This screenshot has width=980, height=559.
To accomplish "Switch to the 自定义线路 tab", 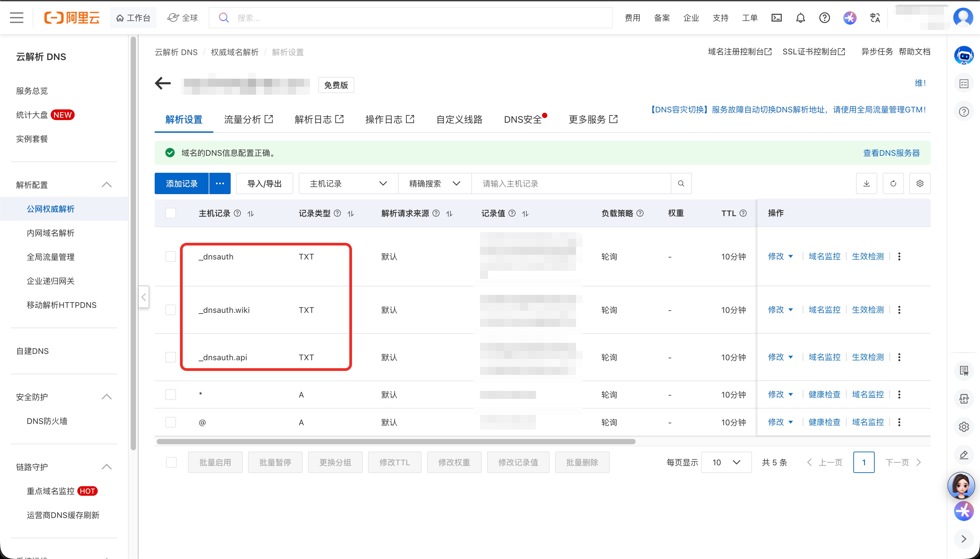I will point(459,119).
